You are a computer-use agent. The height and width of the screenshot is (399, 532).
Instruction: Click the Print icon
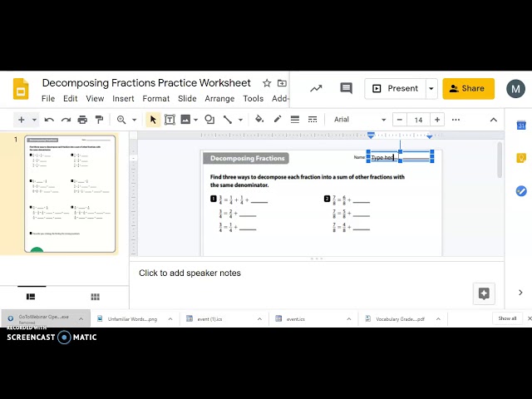[82, 120]
